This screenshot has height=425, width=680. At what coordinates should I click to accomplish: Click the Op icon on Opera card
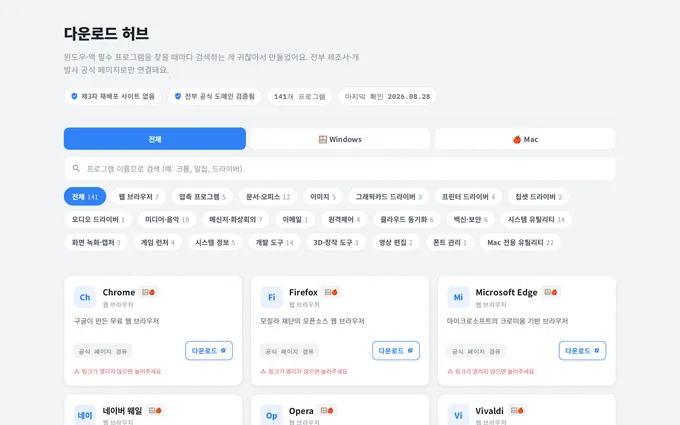click(271, 415)
